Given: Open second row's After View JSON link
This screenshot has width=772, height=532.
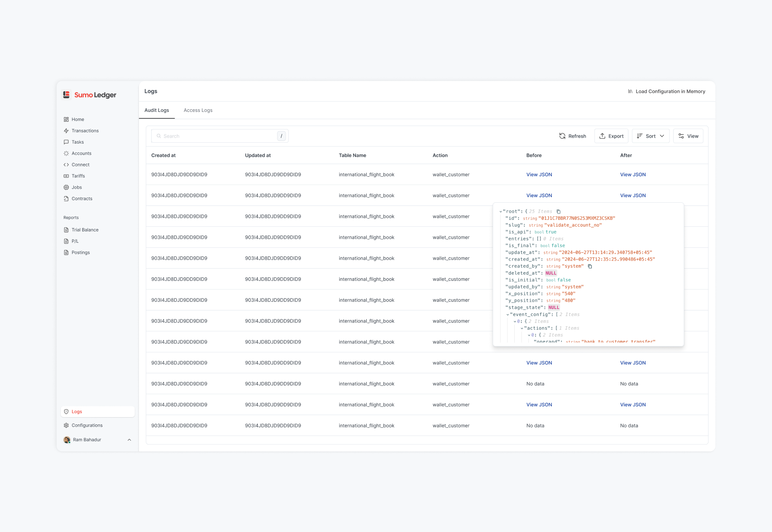Looking at the screenshot, I should pos(633,195).
